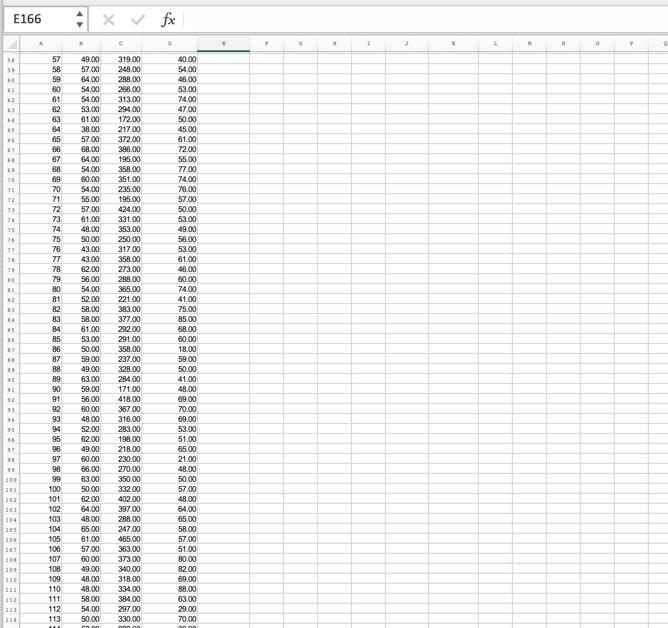
Task: Click cell containing 313.00
Action: point(121,99)
